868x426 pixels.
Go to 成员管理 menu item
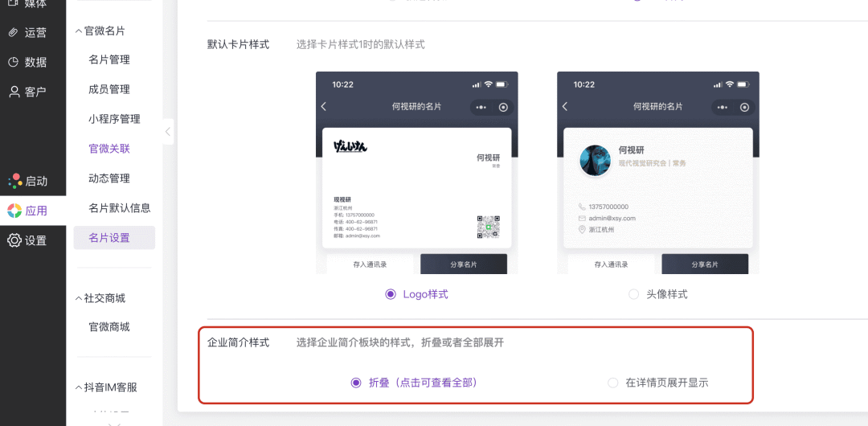[109, 89]
